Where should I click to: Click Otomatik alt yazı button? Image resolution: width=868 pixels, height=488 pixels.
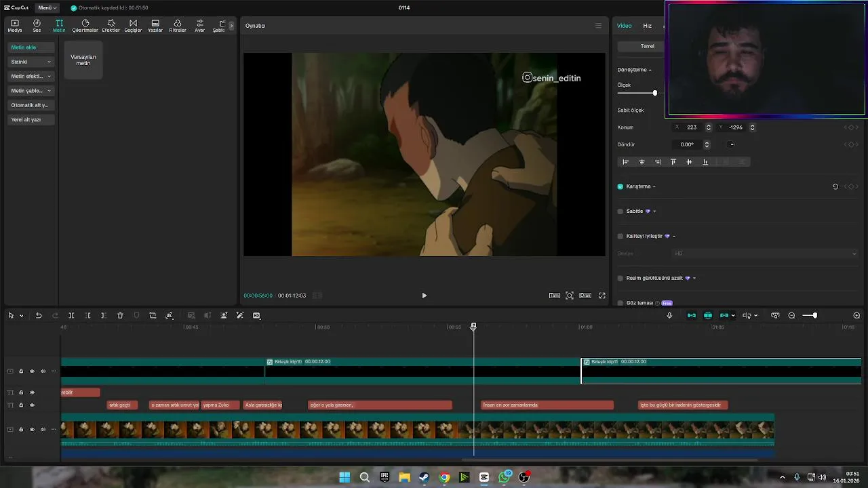[31, 105]
